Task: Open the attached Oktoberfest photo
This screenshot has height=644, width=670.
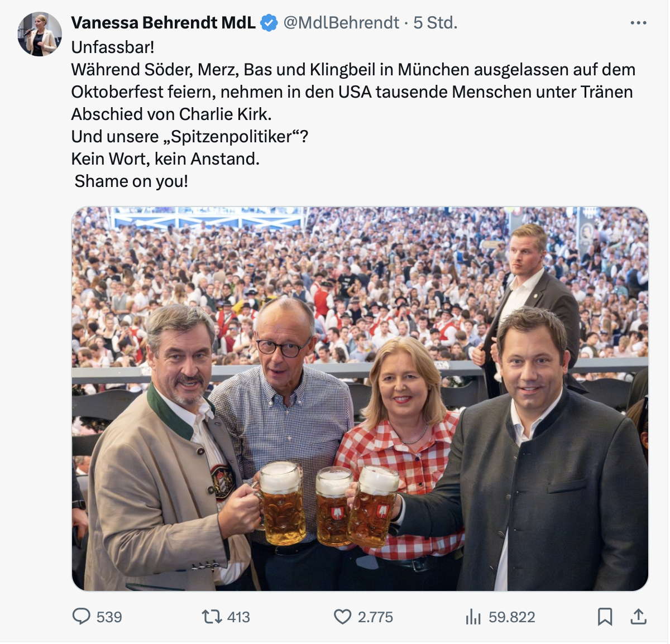Action: tap(360, 398)
